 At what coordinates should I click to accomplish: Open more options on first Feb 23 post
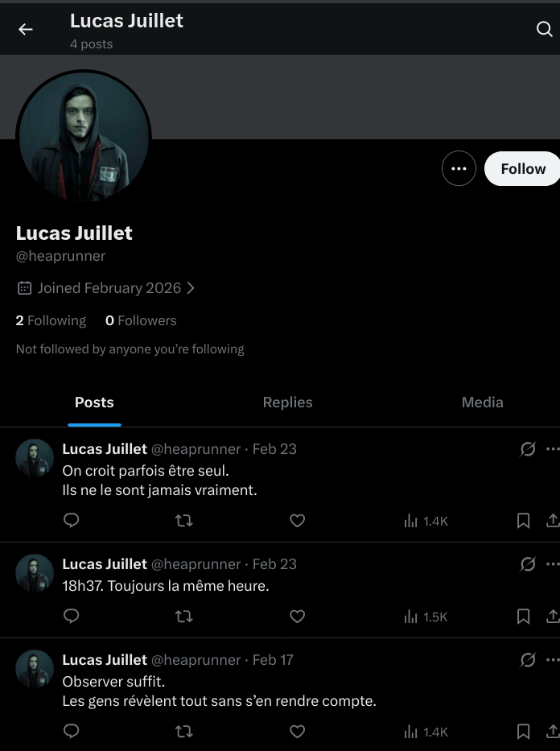pos(552,449)
